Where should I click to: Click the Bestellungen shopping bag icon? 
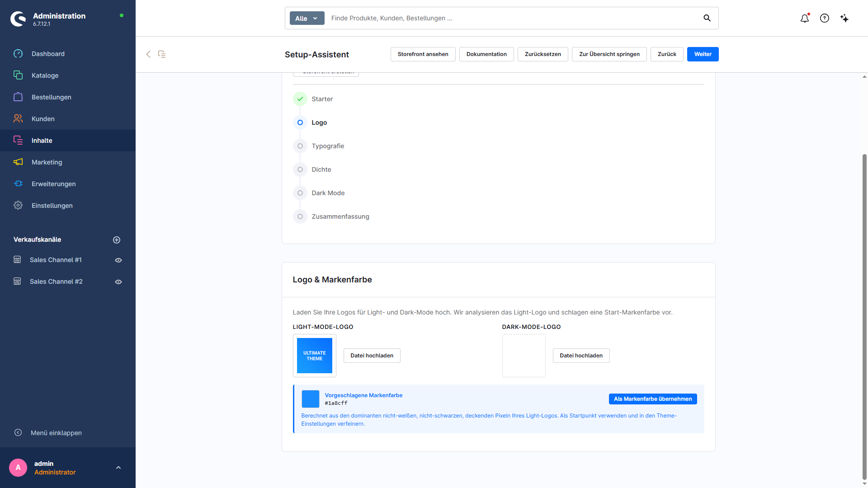(18, 97)
